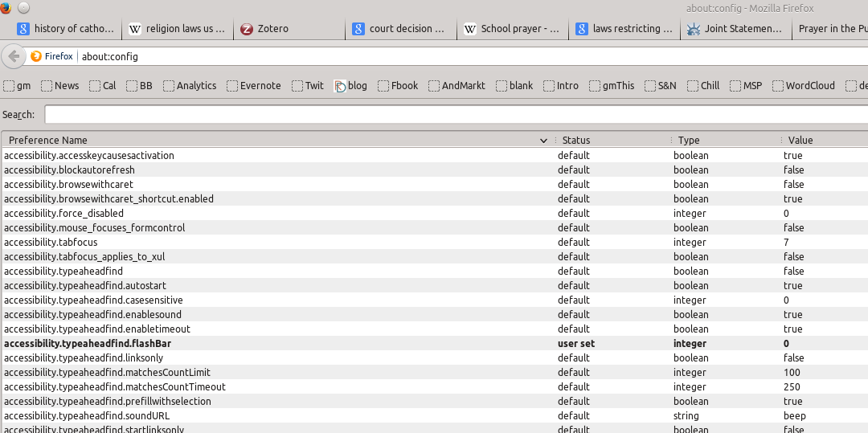The height and width of the screenshot is (433, 868).
Task: Open the Twit bookmark
Action: pos(308,86)
